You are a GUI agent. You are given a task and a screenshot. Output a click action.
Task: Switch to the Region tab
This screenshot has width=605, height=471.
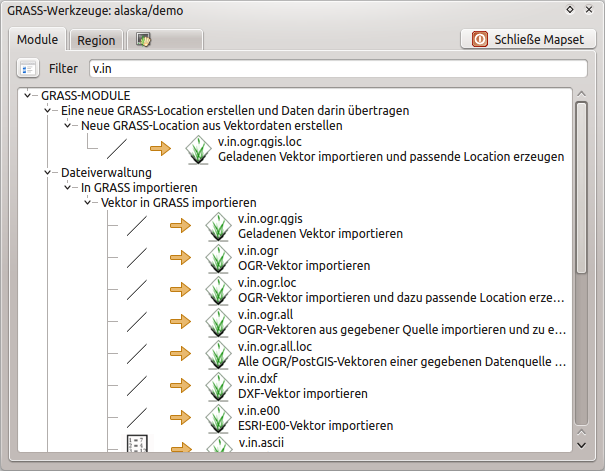[96, 41]
